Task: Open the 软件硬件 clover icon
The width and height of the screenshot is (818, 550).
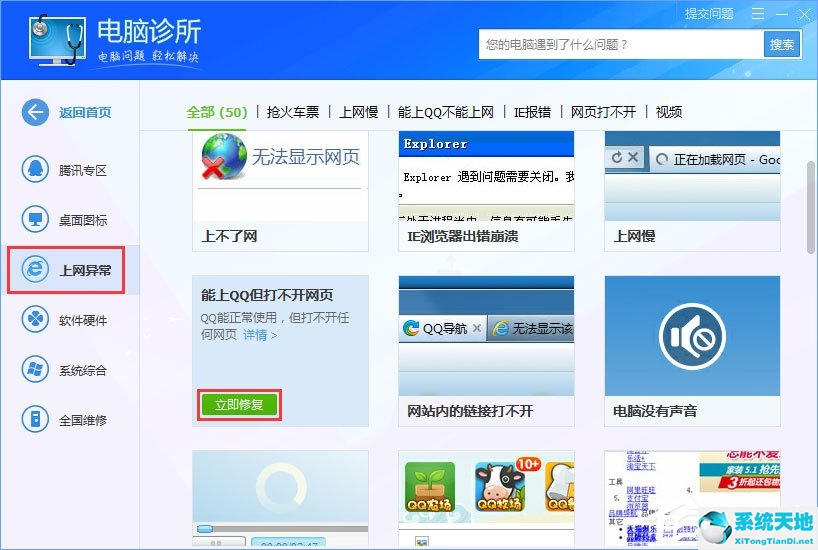Action: coord(35,319)
